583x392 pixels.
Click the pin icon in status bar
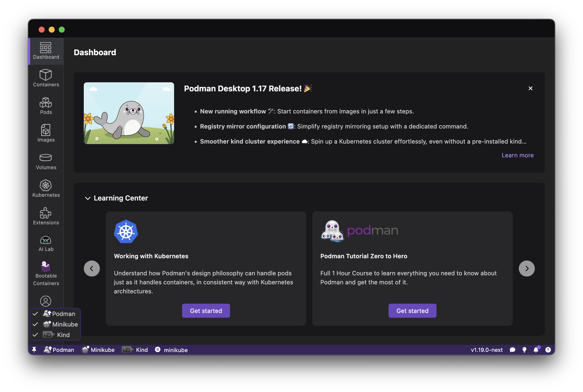click(34, 350)
